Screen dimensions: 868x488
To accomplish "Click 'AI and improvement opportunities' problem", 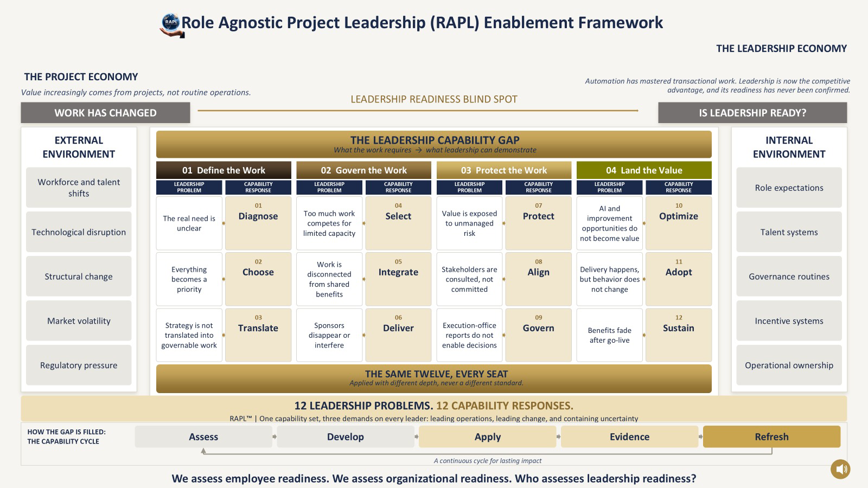I will point(610,223).
